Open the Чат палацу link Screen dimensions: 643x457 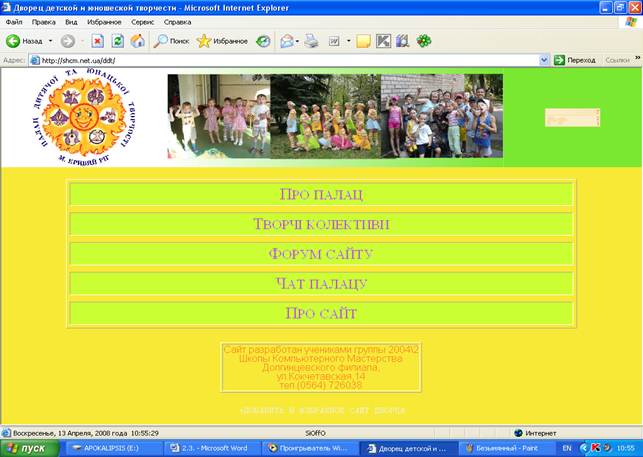(x=321, y=283)
